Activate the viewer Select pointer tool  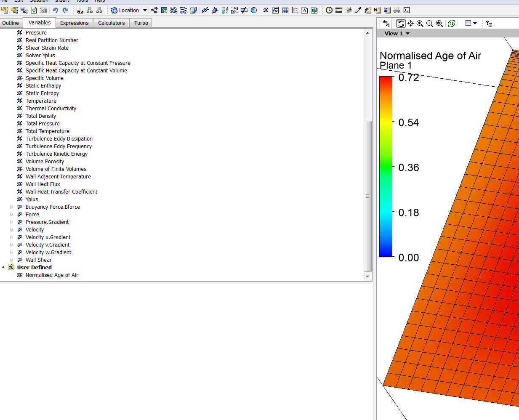point(386,24)
